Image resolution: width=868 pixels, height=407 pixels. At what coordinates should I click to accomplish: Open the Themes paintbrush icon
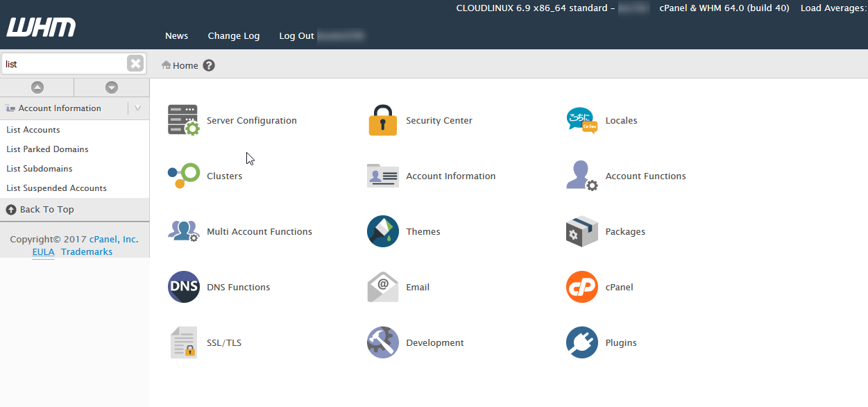pos(382,231)
